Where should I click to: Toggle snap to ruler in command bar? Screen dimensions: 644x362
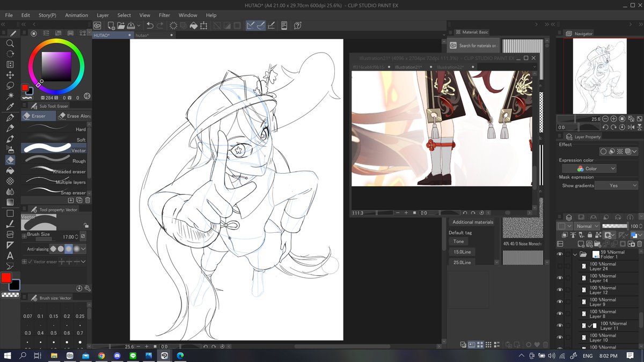[251, 25]
